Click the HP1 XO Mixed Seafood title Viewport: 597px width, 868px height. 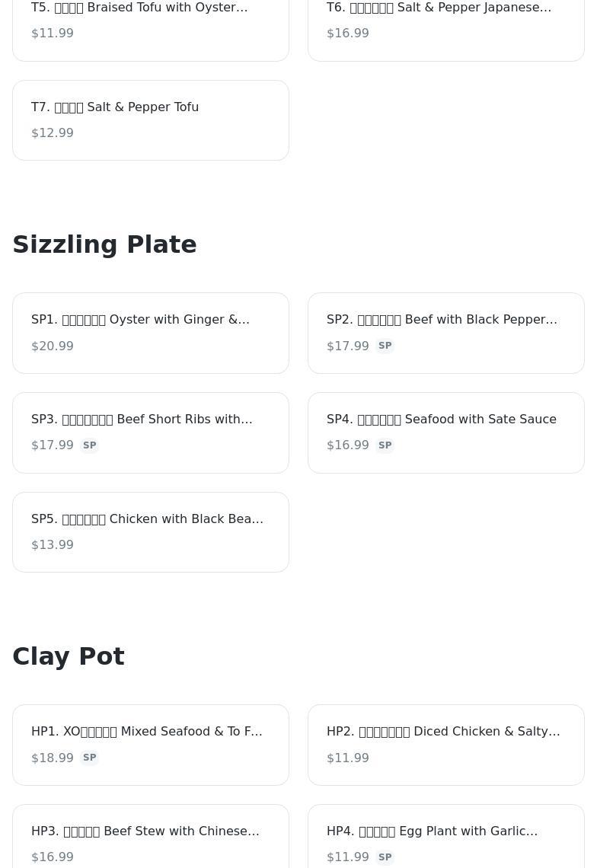[146, 731]
